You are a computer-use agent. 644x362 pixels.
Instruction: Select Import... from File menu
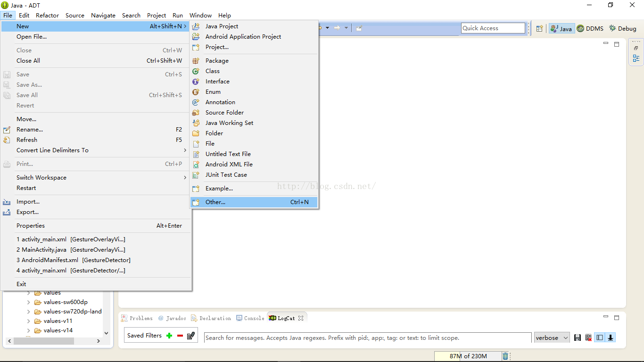[95, 202]
